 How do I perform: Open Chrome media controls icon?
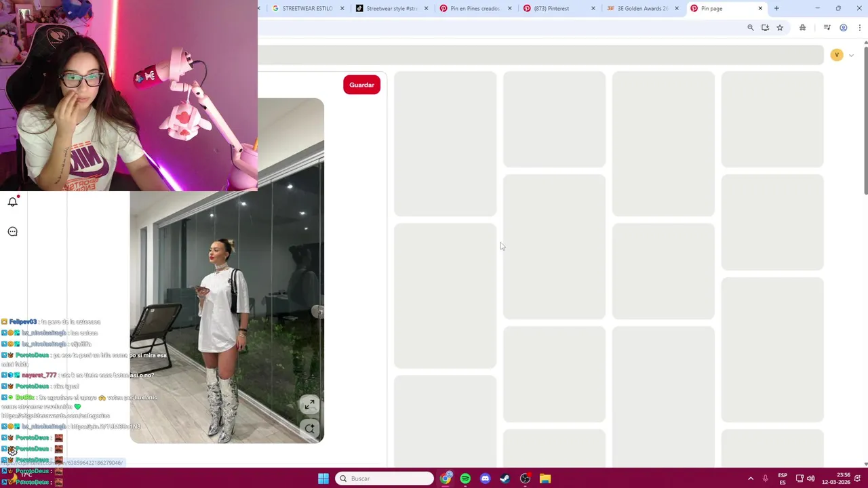(827, 28)
